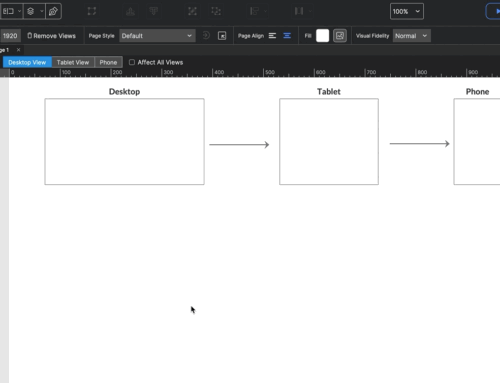Open the 100% zoom dropdown
This screenshot has width=500, height=383.
tap(407, 11)
